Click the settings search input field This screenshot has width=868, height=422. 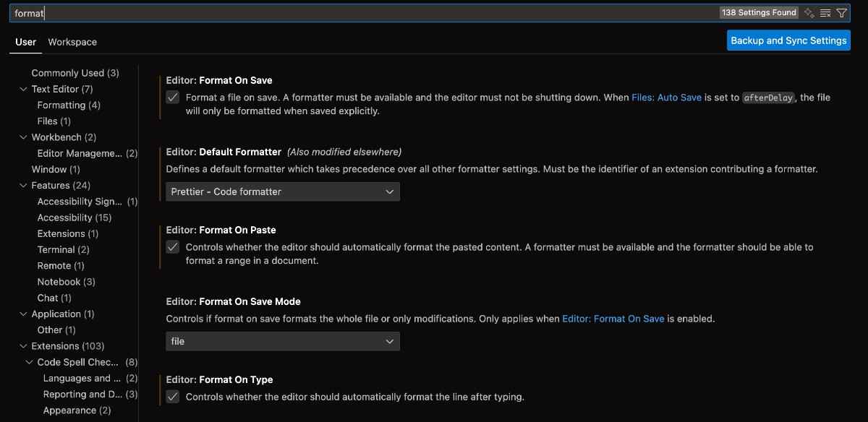click(x=289, y=12)
